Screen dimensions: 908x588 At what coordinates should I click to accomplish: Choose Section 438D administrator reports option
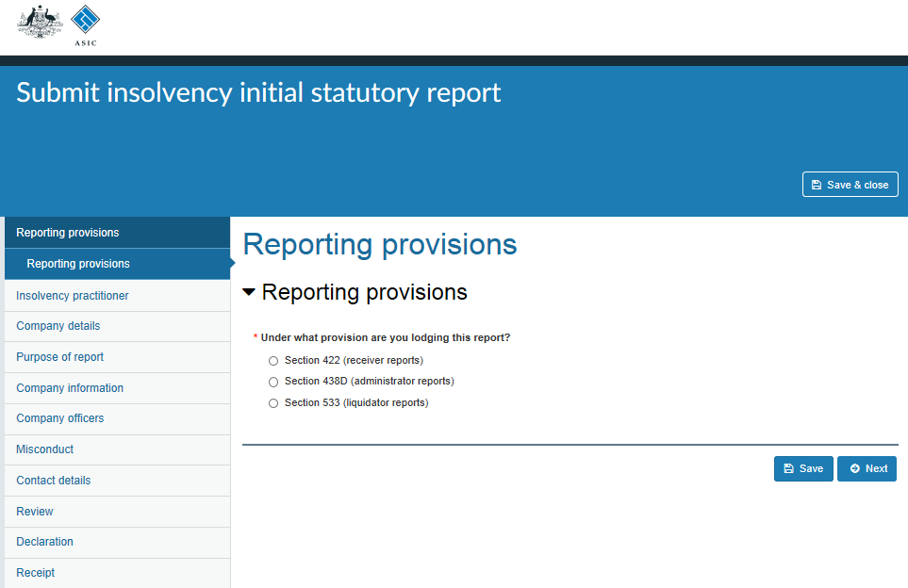tap(273, 382)
